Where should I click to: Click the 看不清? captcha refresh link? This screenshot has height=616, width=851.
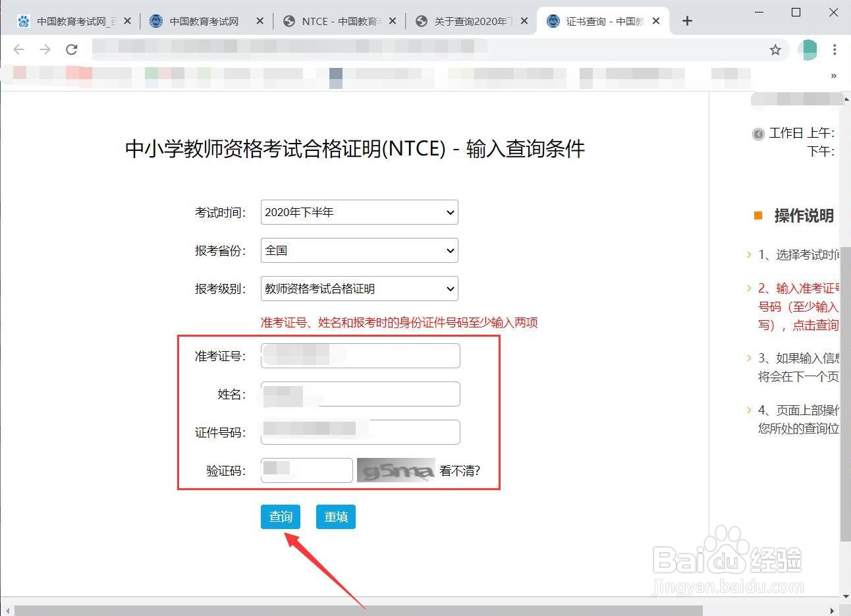tap(459, 470)
